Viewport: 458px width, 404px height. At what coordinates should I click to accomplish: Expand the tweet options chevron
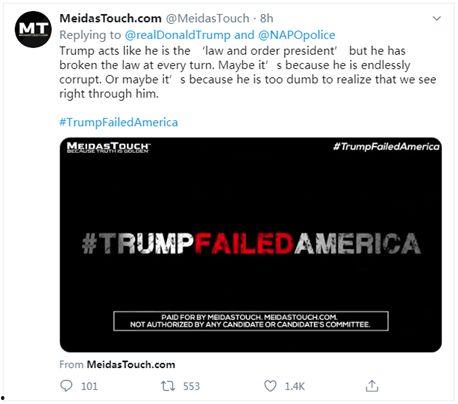tap(437, 19)
